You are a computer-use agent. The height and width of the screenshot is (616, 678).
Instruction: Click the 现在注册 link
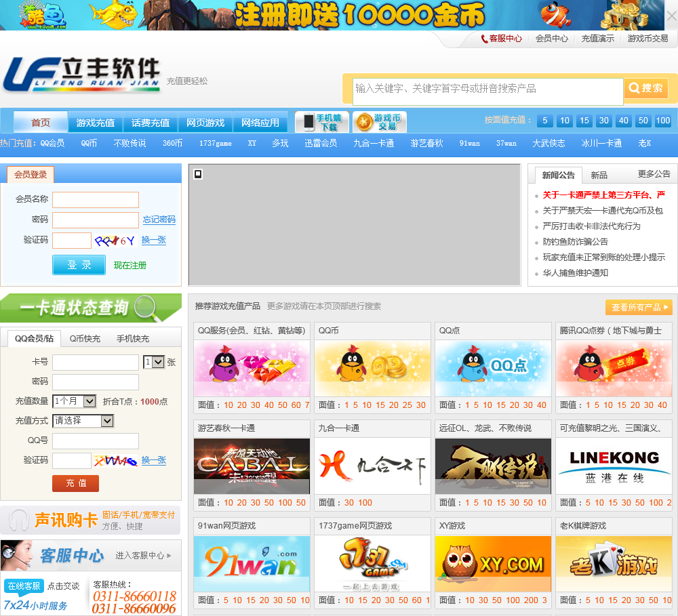click(x=129, y=266)
